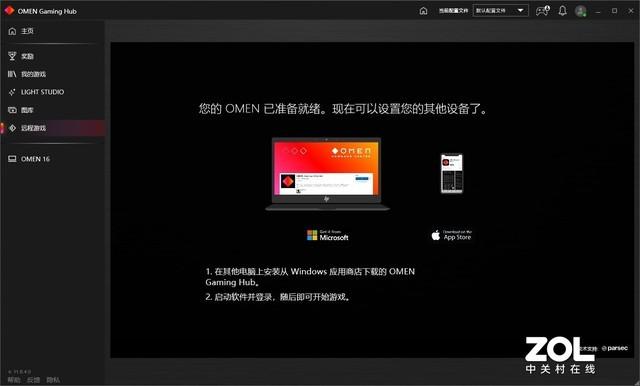The image size is (640, 386).
Task: Click the heading 您的 OMEN 已准备就绪
Action: pos(343,109)
